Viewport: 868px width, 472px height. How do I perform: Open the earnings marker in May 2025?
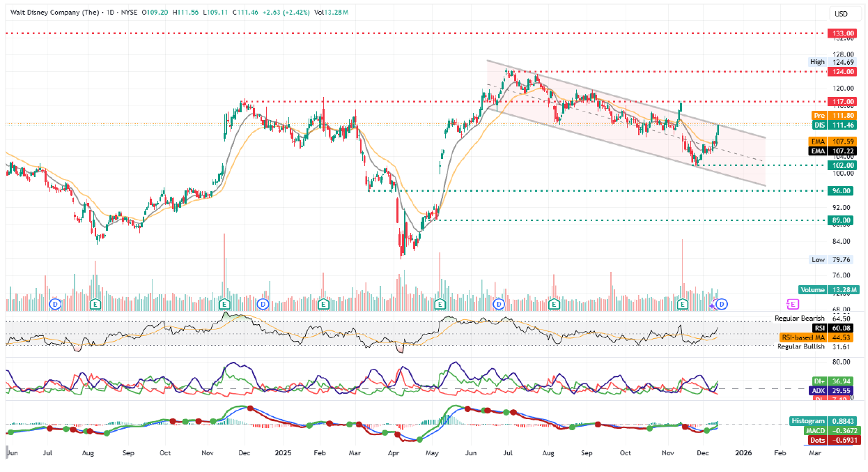click(x=440, y=304)
